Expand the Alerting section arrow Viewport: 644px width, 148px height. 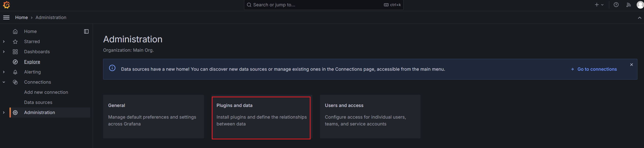4,72
